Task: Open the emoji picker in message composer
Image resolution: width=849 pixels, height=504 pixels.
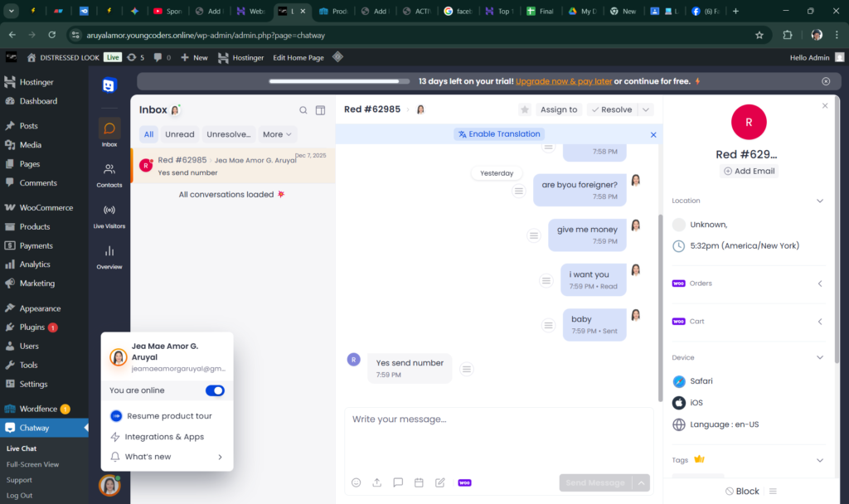Action: [357, 482]
